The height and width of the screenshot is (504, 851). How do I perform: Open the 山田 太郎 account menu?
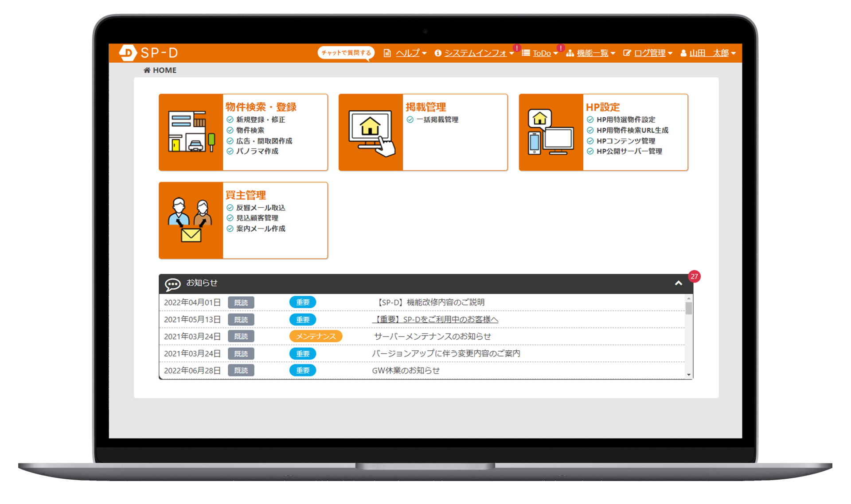pos(709,53)
